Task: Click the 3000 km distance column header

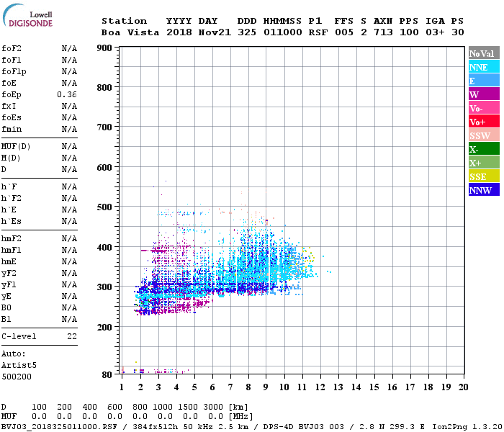Action: 213,407
